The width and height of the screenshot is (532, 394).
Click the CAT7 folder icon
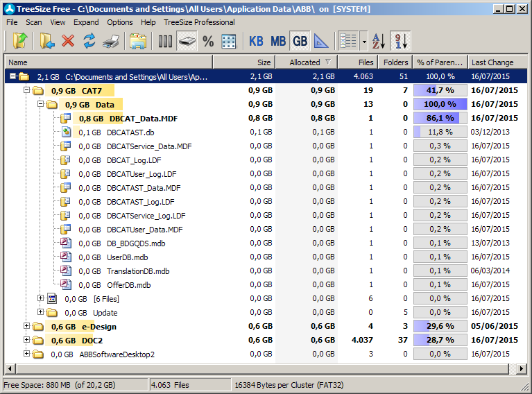pos(38,91)
